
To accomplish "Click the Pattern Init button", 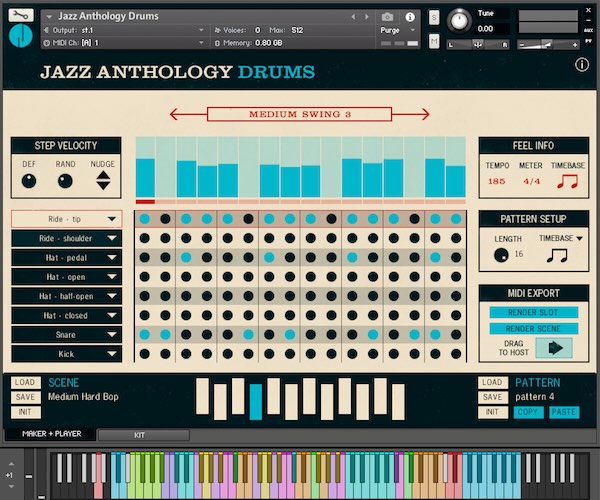I will click(x=493, y=412).
